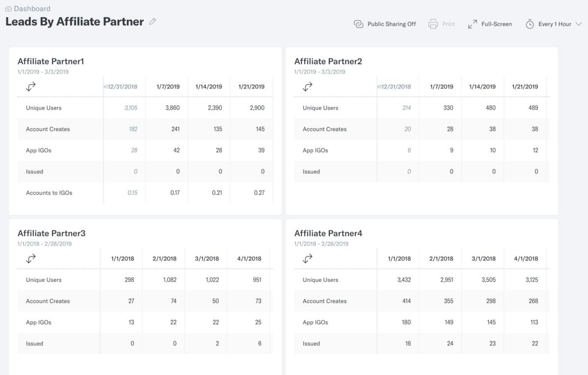Click the printer icon
This screenshot has width=588, height=375.
(433, 24)
